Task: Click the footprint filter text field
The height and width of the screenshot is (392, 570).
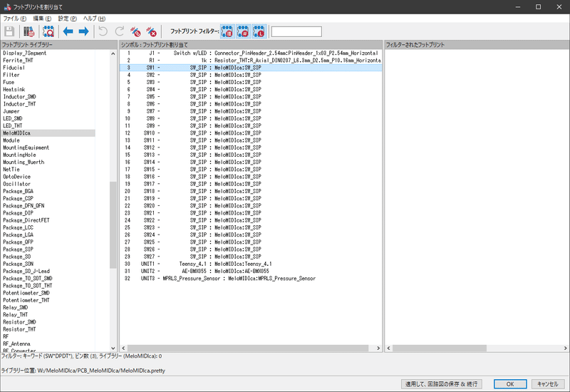Action: tap(296, 31)
